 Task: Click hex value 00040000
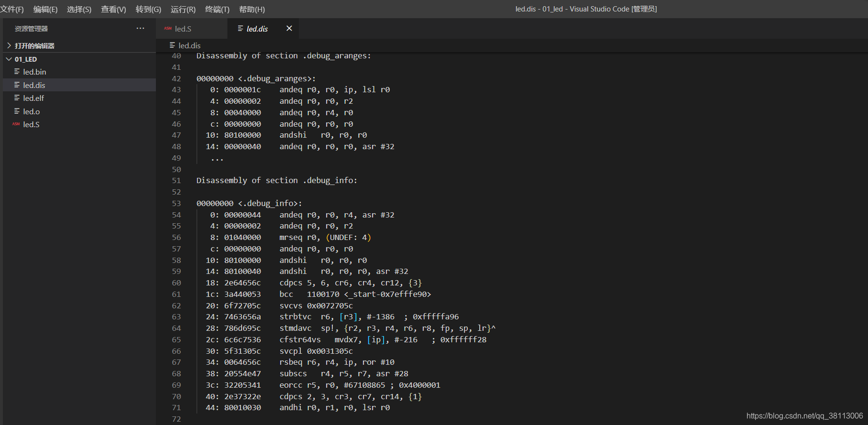tap(242, 113)
